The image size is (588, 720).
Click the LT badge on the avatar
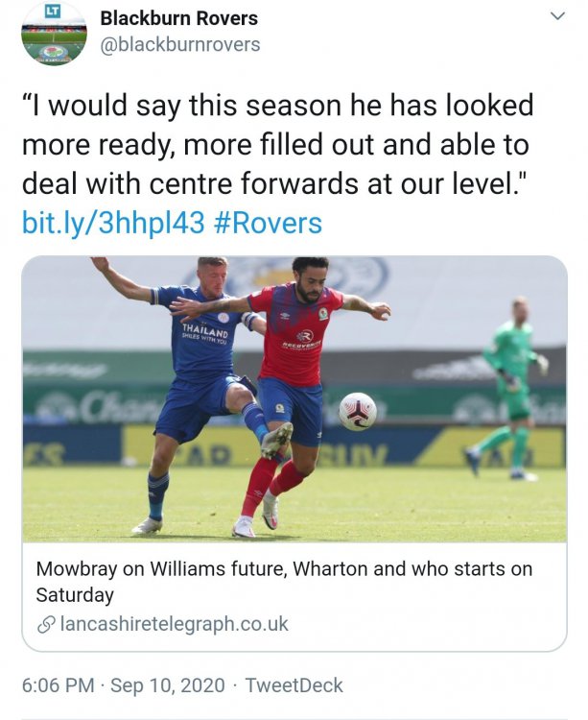pos(54,11)
